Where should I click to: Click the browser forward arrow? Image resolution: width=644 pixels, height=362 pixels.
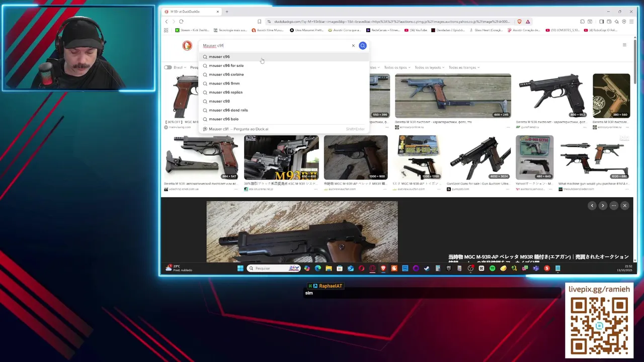(174, 22)
